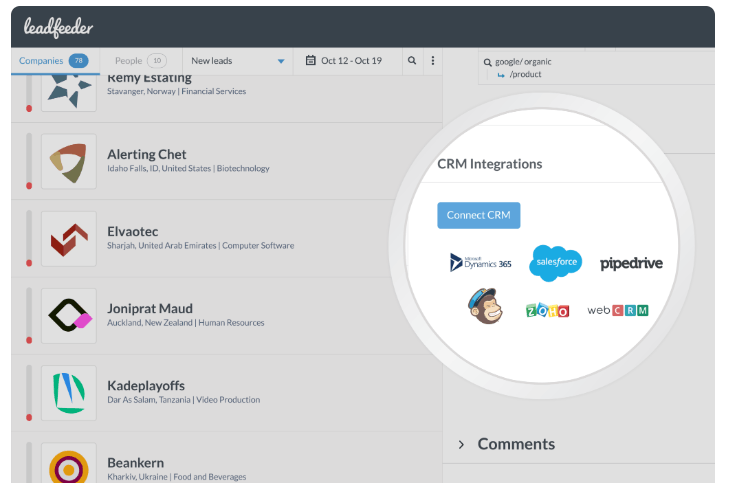Click the Joniprat Maud logo thumbnail
Screen dimensions: 729x492
(x=69, y=316)
